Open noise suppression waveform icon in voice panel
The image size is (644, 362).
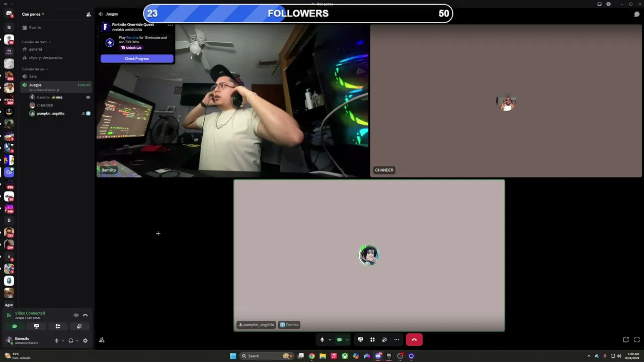click(76, 315)
